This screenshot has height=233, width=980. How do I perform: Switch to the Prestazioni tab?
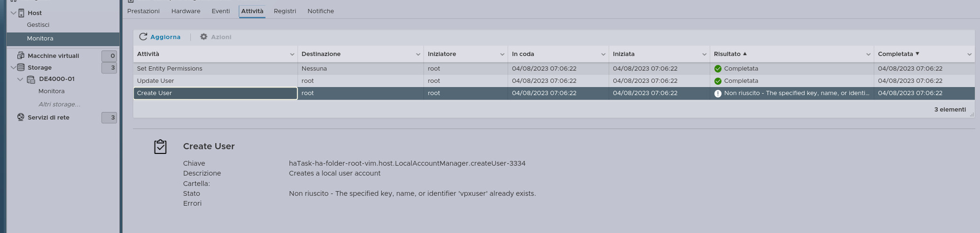143,11
